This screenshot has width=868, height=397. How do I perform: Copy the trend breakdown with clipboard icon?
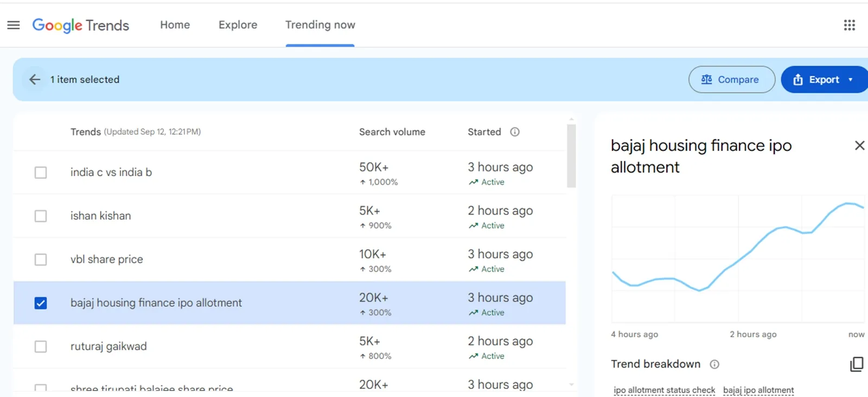tap(856, 364)
